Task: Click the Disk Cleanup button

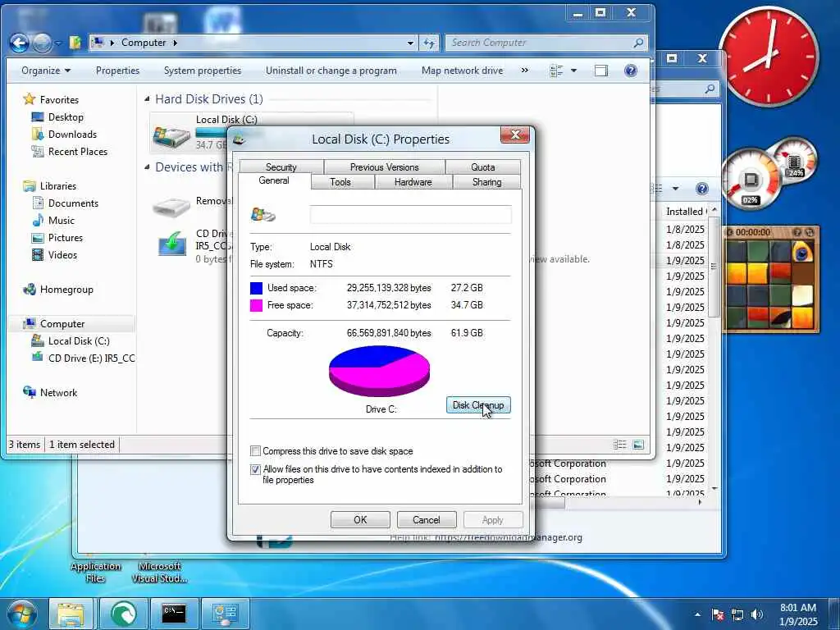Action: point(478,405)
